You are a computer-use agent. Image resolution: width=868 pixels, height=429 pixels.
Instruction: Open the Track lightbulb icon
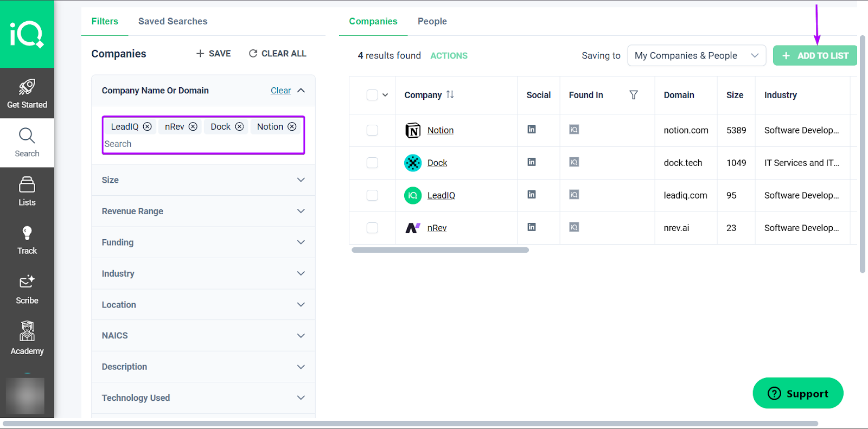pyautogui.click(x=27, y=233)
